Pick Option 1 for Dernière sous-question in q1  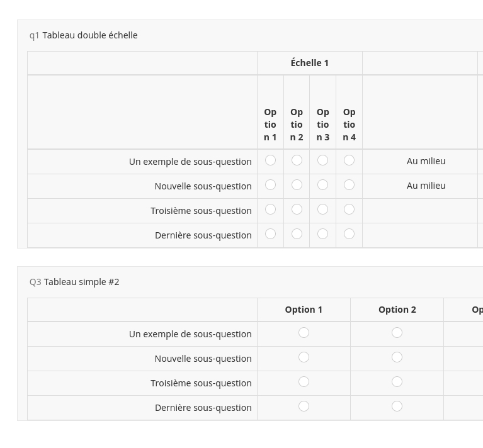(x=270, y=234)
